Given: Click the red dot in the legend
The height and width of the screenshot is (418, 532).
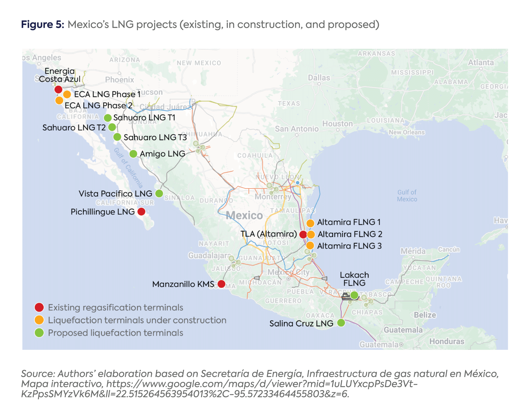Looking at the screenshot, I should coord(39,307).
